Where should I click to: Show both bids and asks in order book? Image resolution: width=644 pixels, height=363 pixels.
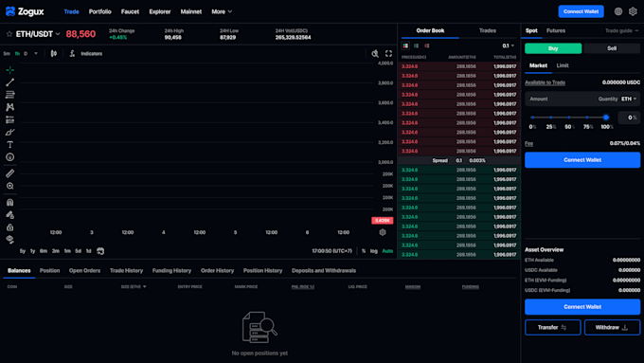pyautogui.click(x=405, y=45)
